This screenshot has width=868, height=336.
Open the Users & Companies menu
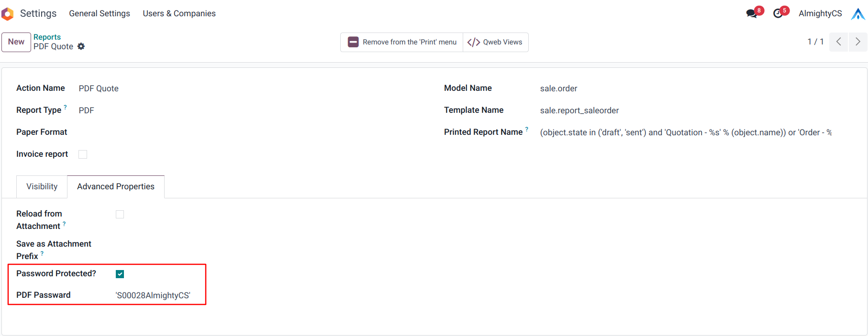(x=179, y=13)
